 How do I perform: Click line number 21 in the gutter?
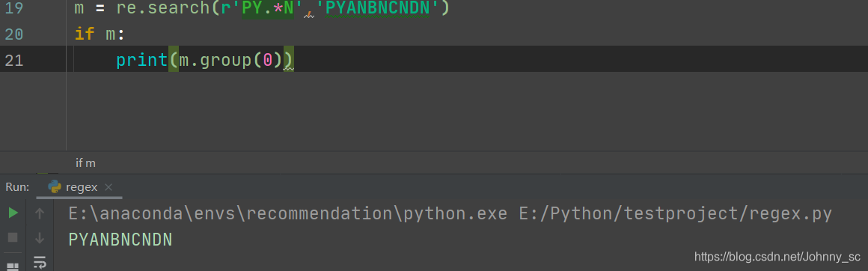pos(13,60)
